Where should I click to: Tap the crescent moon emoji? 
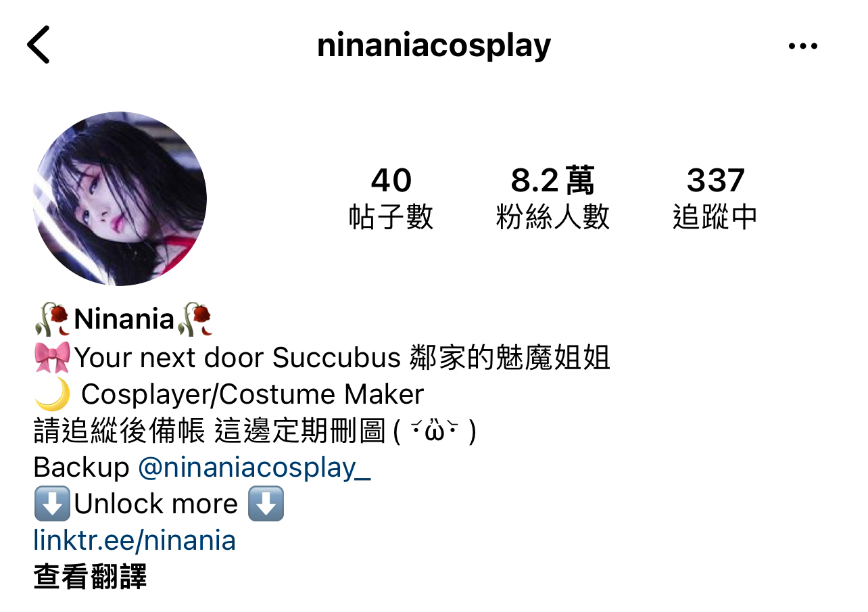tap(52, 394)
